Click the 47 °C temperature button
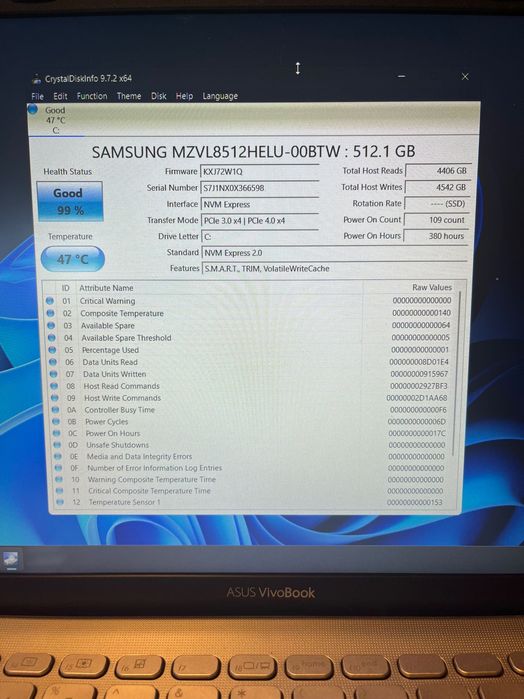Viewport: 524px width, 699px height. (x=73, y=259)
